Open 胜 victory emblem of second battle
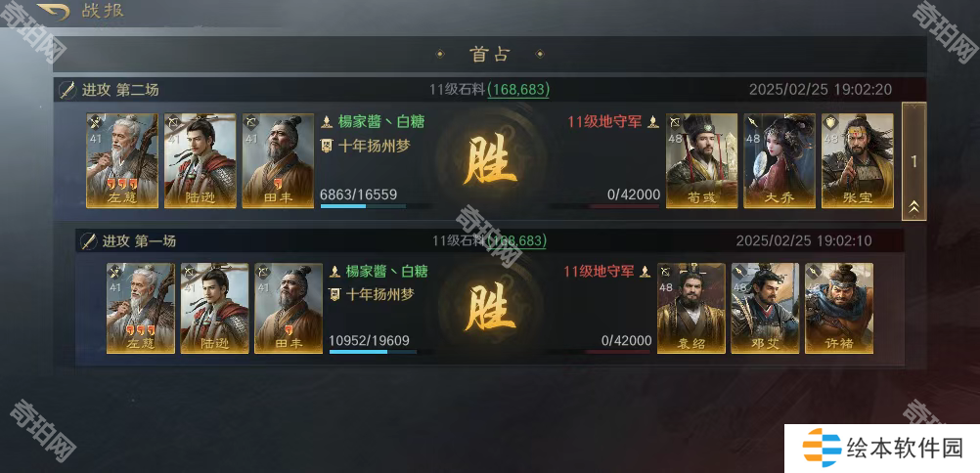980x473 pixels. pos(490,161)
